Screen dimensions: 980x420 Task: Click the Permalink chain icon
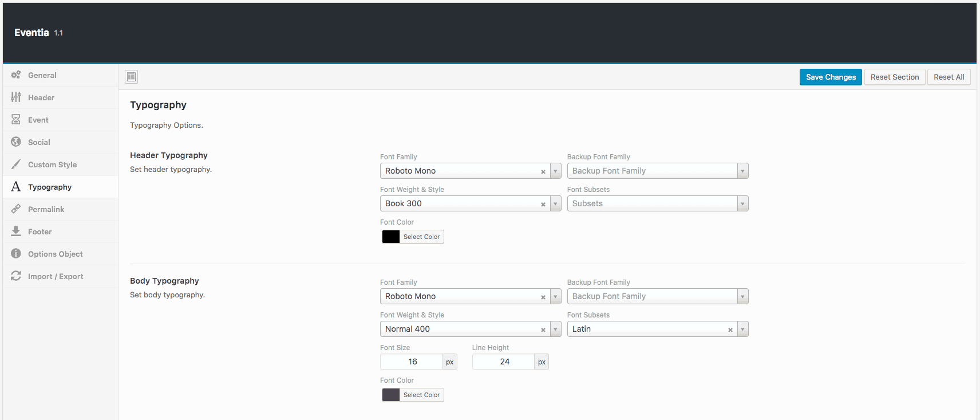pyautogui.click(x=16, y=209)
